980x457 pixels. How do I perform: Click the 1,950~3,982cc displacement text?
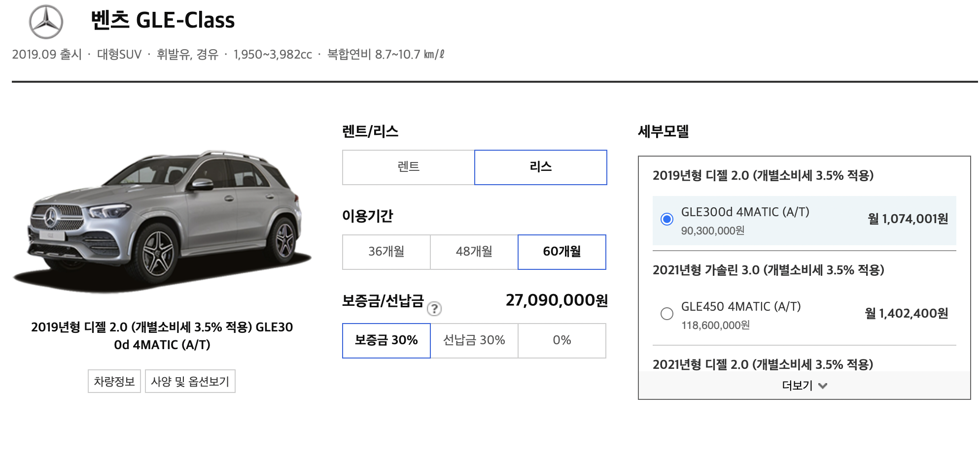[273, 54]
